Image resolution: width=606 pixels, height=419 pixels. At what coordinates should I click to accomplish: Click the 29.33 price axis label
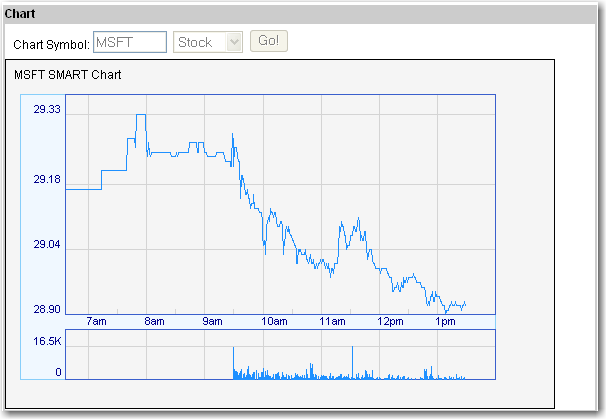47,110
